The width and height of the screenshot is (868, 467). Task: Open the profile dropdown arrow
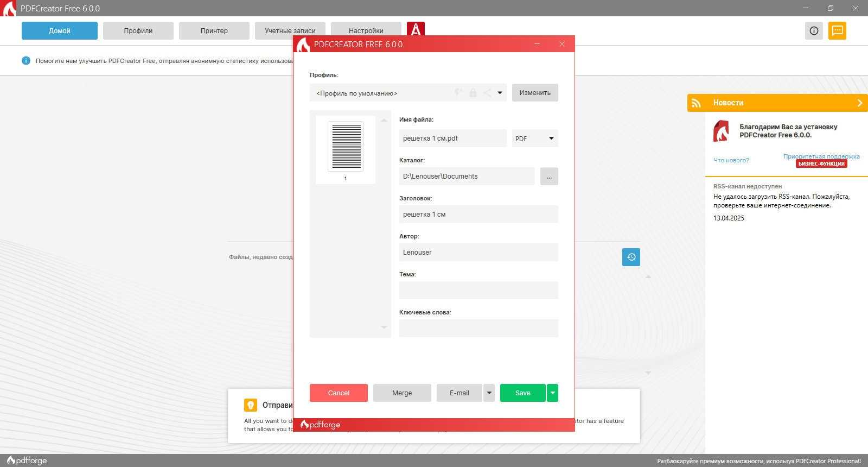tap(500, 93)
